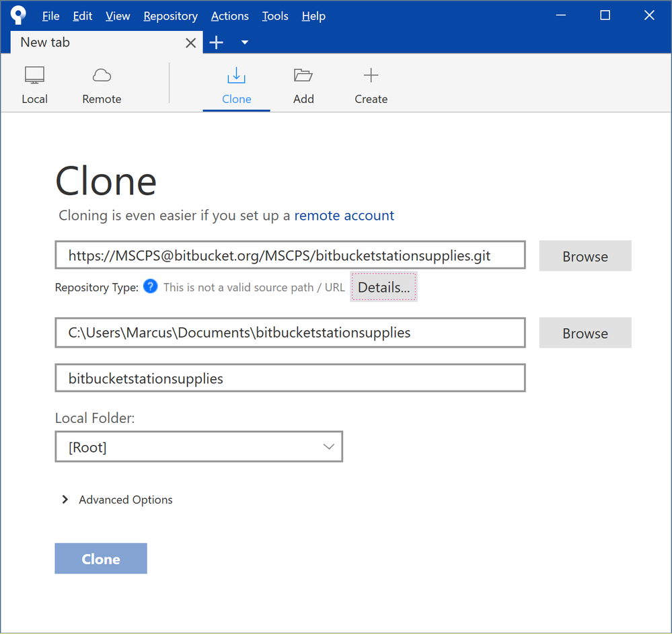Select the New tab tab
This screenshot has width=672, height=634.
click(x=106, y=42)
